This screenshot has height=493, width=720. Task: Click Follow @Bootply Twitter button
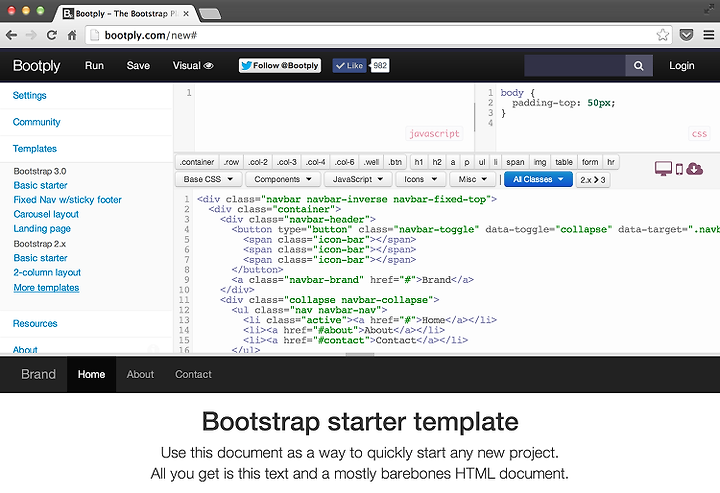pyautogui.click(x=280, y=66)
